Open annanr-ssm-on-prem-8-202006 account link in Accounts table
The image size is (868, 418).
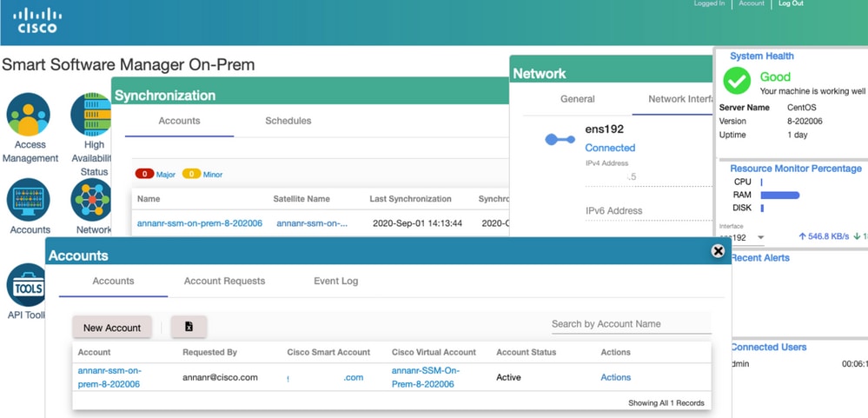(110, 377)
